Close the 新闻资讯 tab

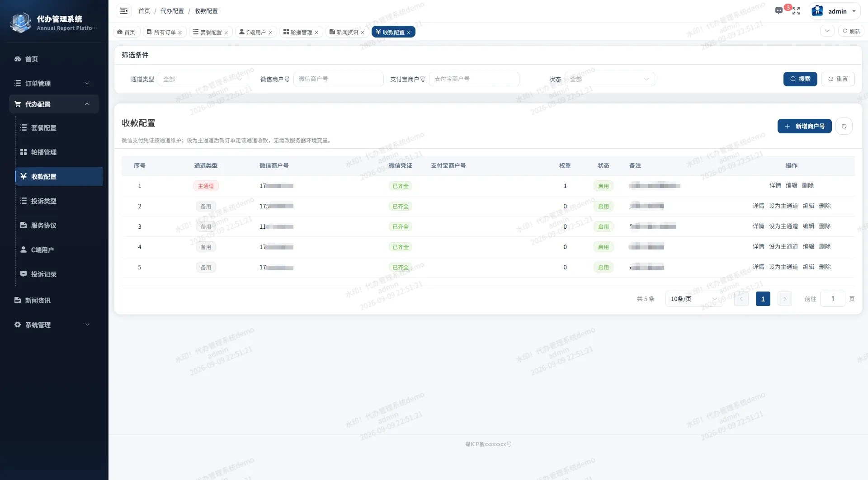pos(363,33)
